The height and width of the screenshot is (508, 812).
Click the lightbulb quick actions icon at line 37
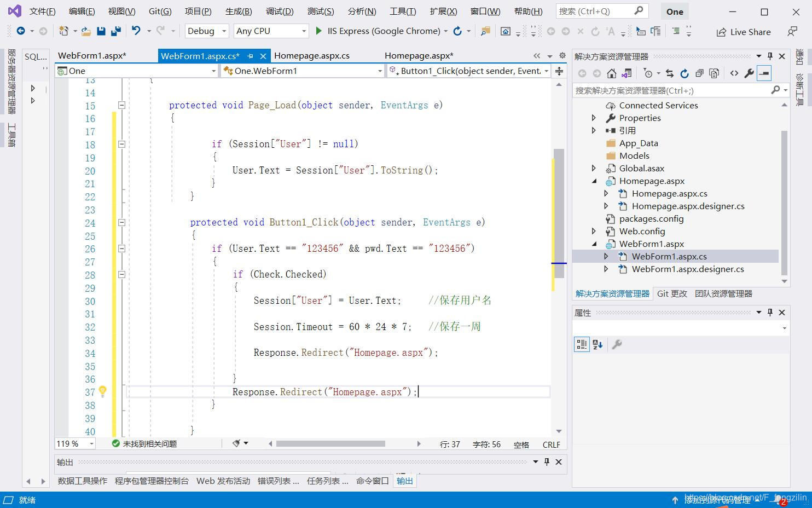(102, 391)
